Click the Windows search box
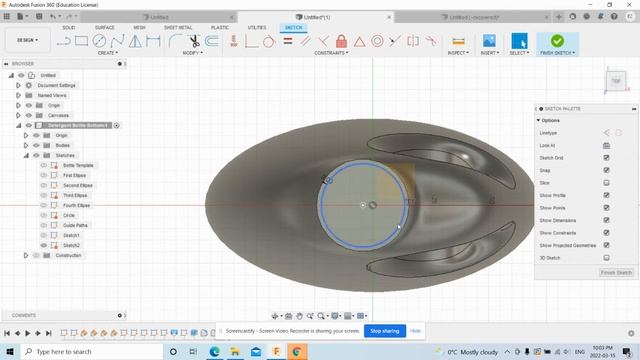Screen dimensions: 640x360 point(91,351)
